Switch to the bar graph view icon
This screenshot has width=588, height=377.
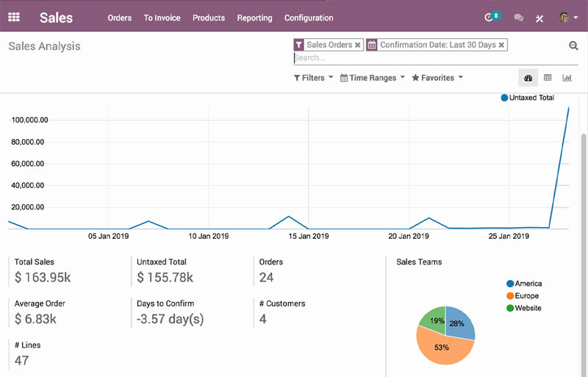[x=567, y=78]
